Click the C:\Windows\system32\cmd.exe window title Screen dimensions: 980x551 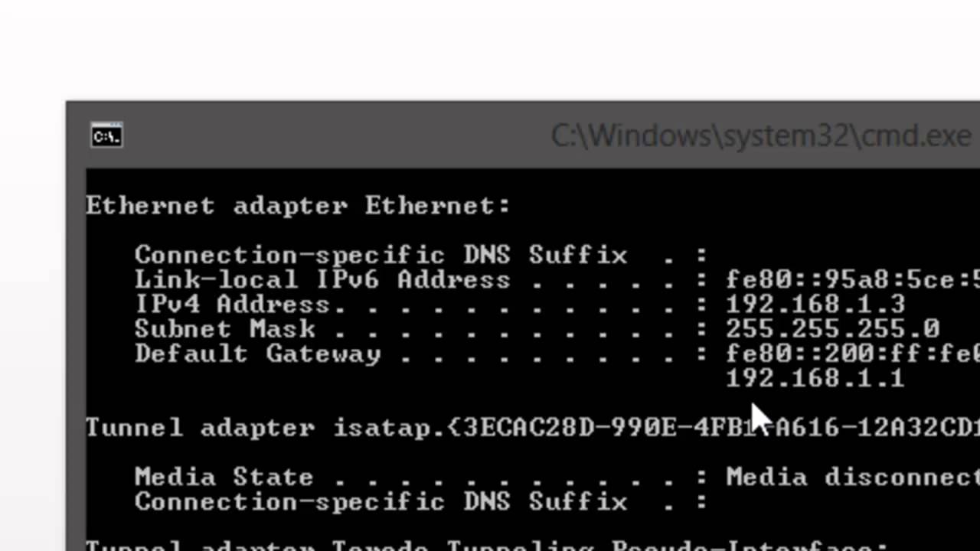coord(762,136)
